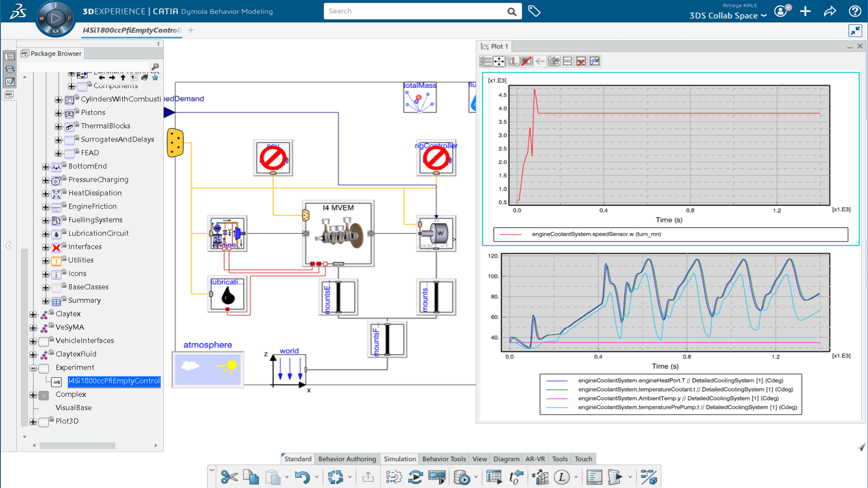Select I4Si1800ccPfiEmptyControl tree item
Screen dimensions: 868x488
tap(114, 381)
